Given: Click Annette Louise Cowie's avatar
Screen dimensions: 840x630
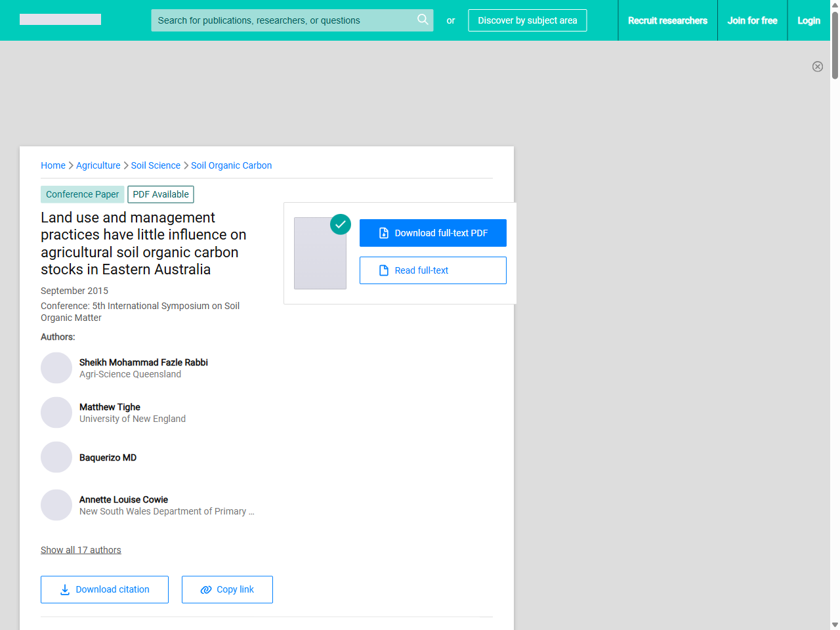Looking at the screenshot, I should click(56, 505).
